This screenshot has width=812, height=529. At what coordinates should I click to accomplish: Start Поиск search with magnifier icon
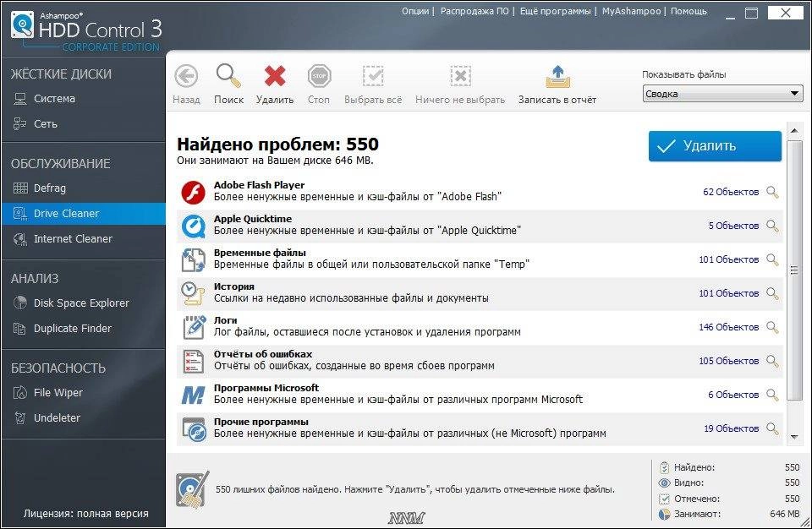[x=228, y=76]
